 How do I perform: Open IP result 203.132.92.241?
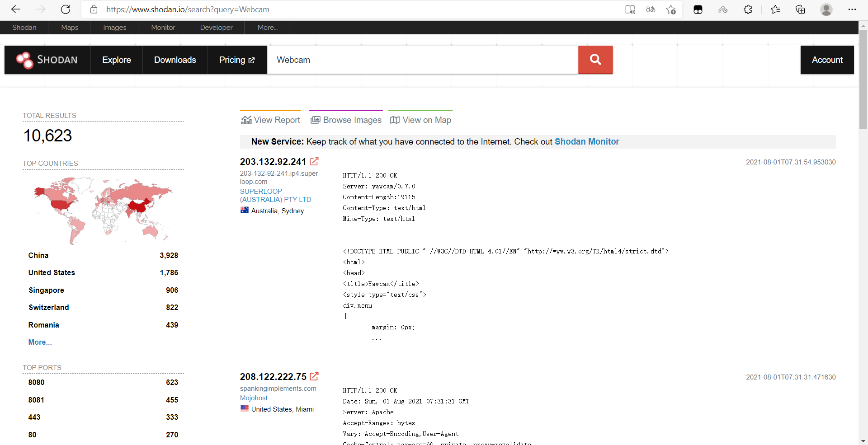click(x=273, y=162)
